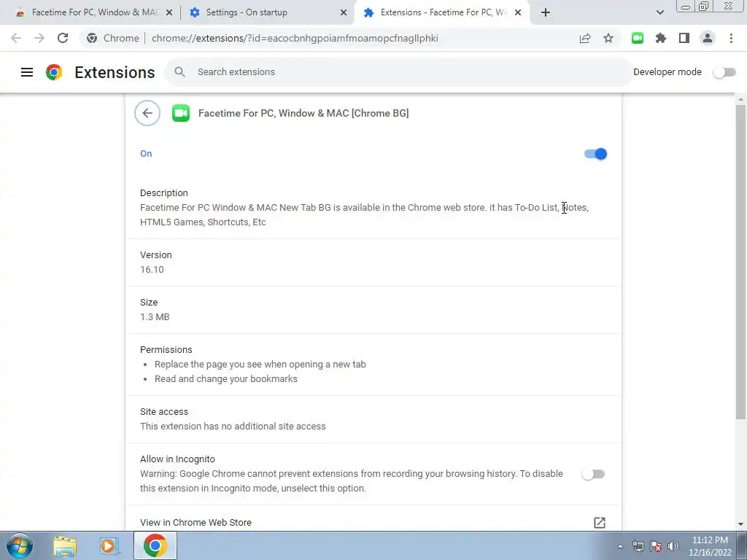Bookmark this tab with star icon
The width and height of the screenshot is (747, 560).
coord(608,38)
